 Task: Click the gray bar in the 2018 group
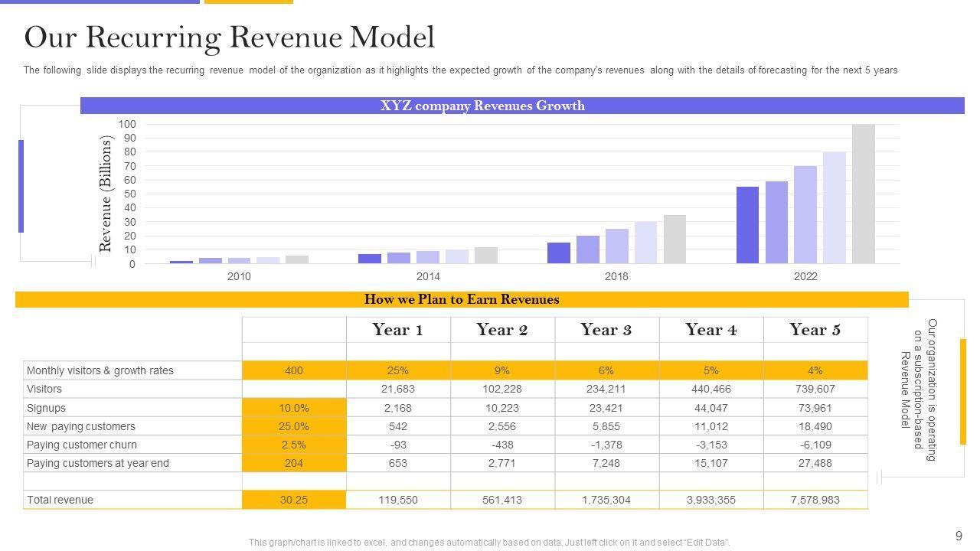click(x=675, y=239)
